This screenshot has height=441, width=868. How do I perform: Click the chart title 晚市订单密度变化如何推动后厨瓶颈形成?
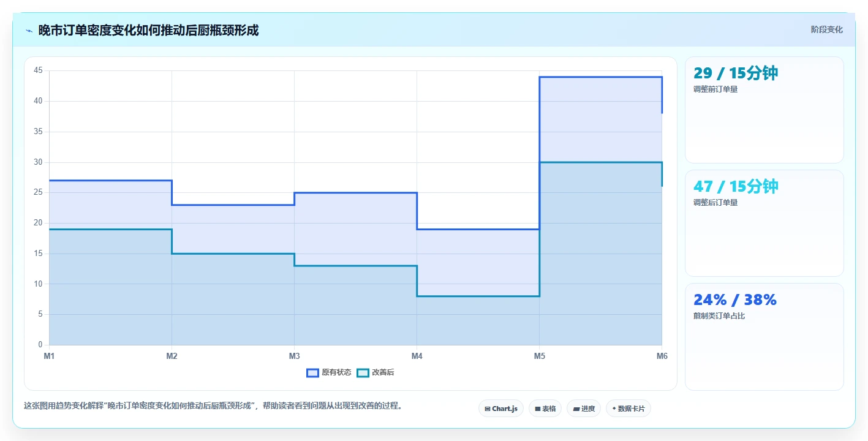click(148, 30)
